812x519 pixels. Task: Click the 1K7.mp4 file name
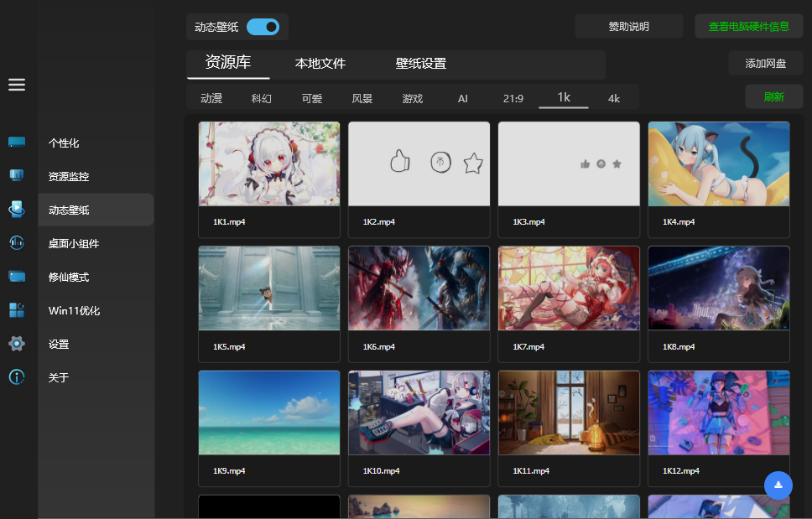click(528, 346)
